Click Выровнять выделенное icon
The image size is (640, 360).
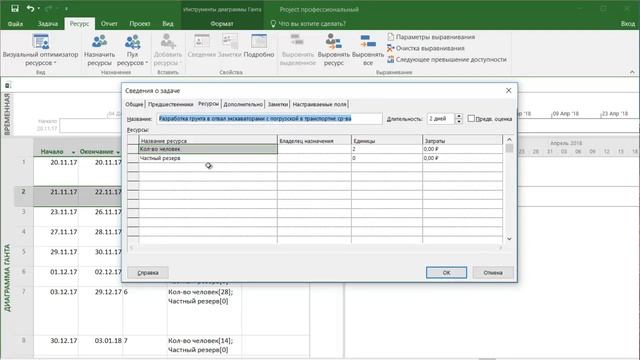pyautogui.click(x=298, y=50)
